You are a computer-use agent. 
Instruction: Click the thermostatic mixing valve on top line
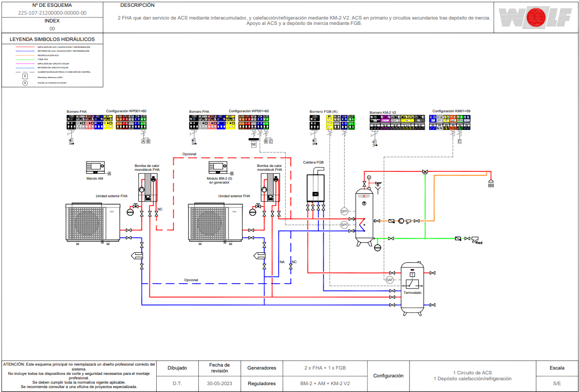coord(425,172)
